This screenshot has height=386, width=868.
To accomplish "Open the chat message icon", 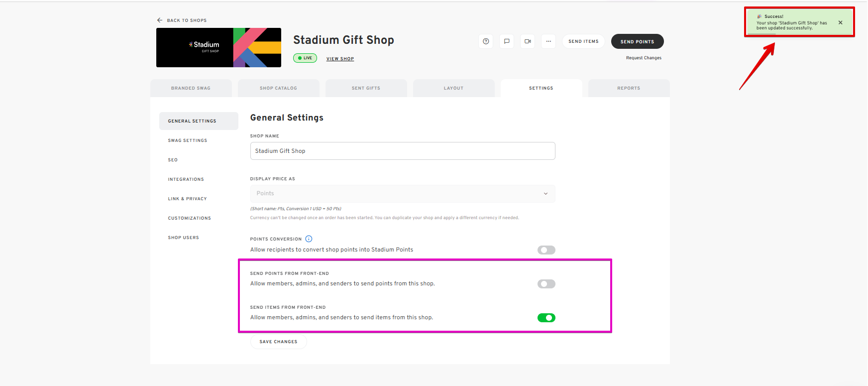I will pos(507,41).
